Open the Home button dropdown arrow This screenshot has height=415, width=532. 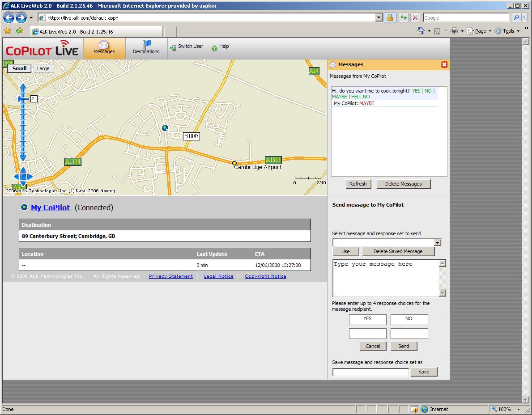click(x=429, y=31)
